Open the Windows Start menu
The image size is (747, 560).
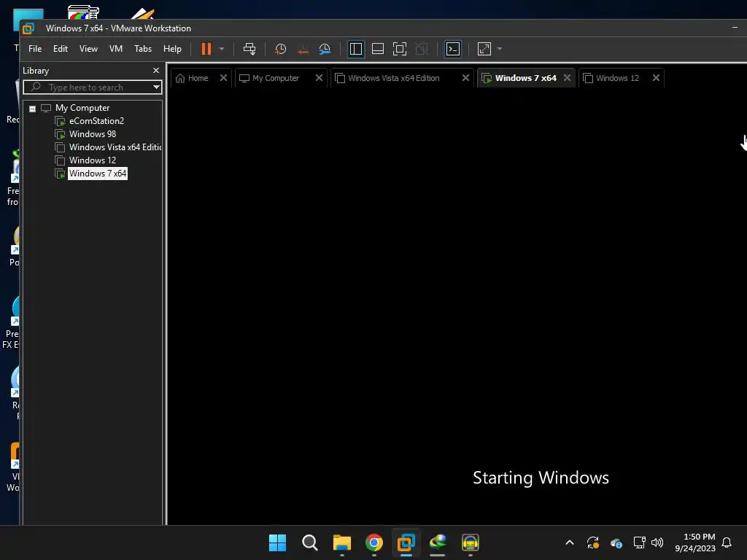(x=277, y=542)
